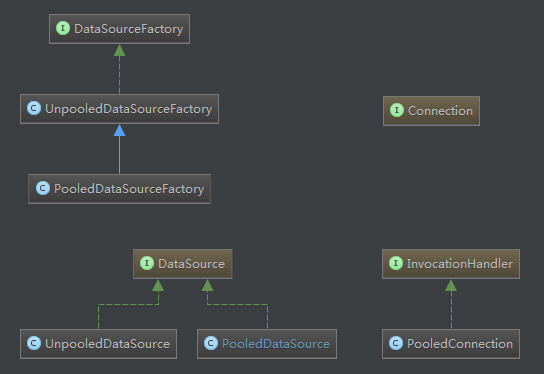544x374 pixels.
Task: Select the InvocationHandler node label
Action: click(460, 264)
